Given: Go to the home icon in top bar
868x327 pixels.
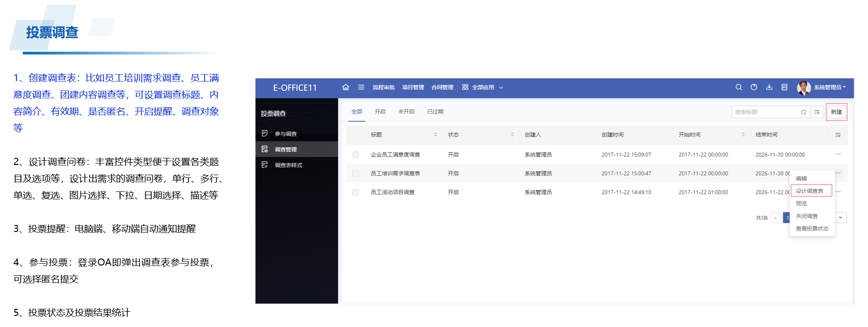Looking at the screenshot, I should coord(346,87).
